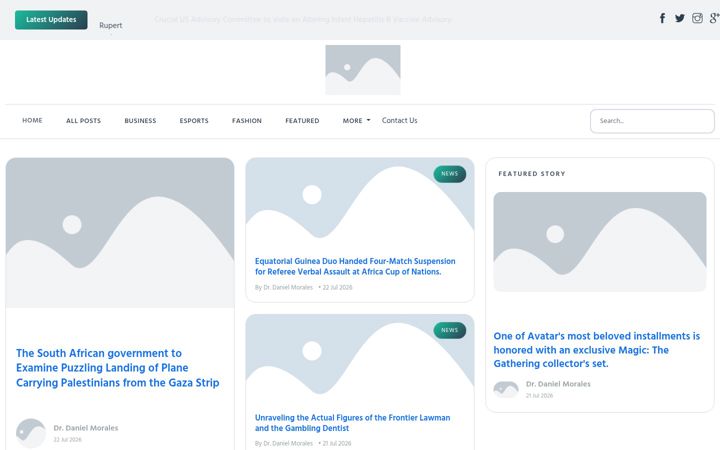Focus the Search input field
720x450 pixels.
652,121
